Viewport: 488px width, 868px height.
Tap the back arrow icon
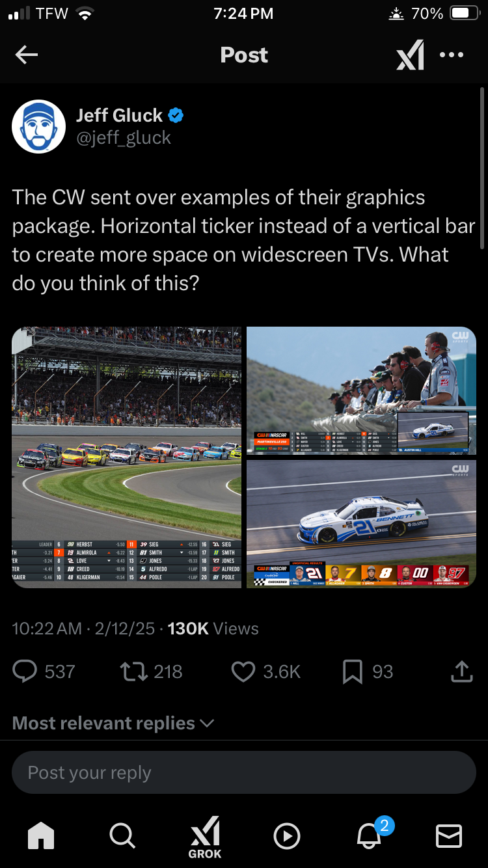click(x=27, y=55)
